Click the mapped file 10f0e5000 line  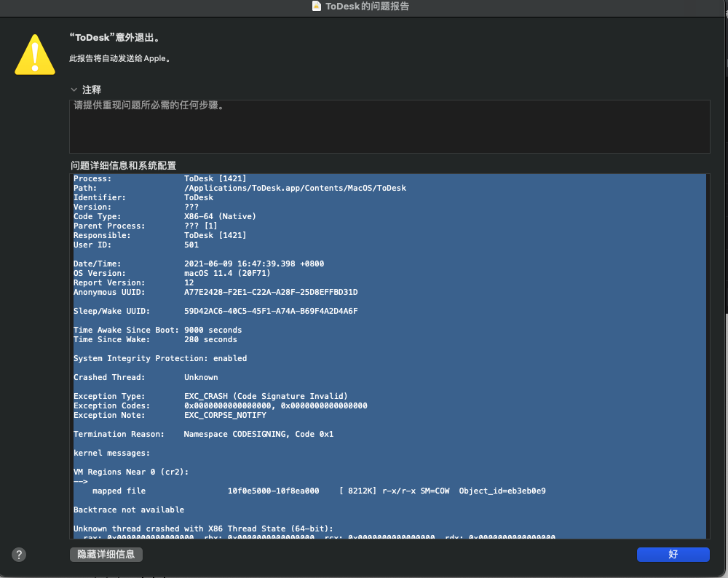click(x=319, y=491)
